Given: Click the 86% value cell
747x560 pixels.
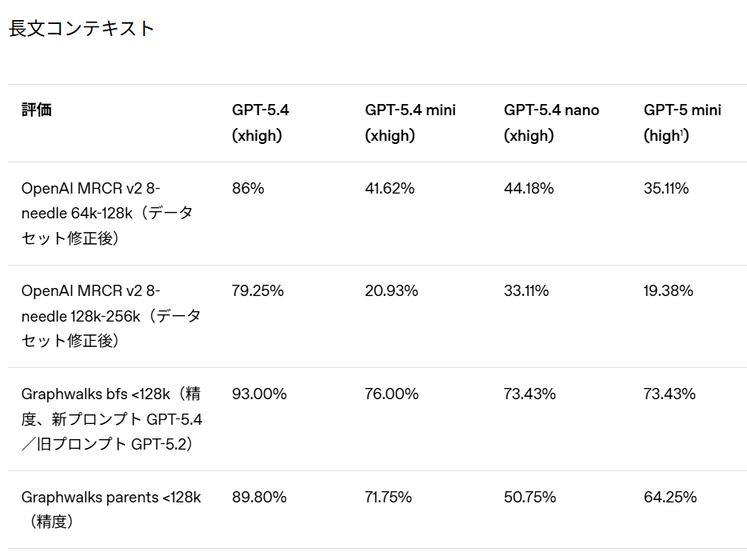Looking at the screenshot, I should 248,189.
